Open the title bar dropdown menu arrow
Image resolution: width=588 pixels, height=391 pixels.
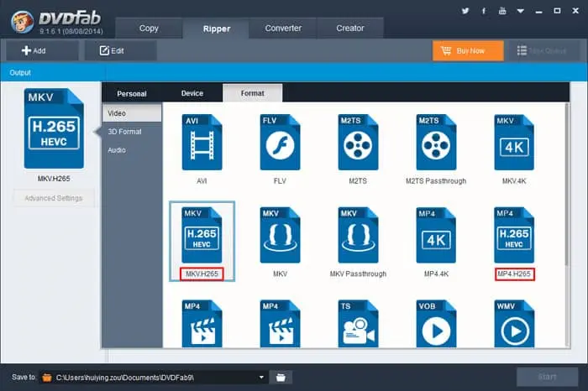(519, 12)
